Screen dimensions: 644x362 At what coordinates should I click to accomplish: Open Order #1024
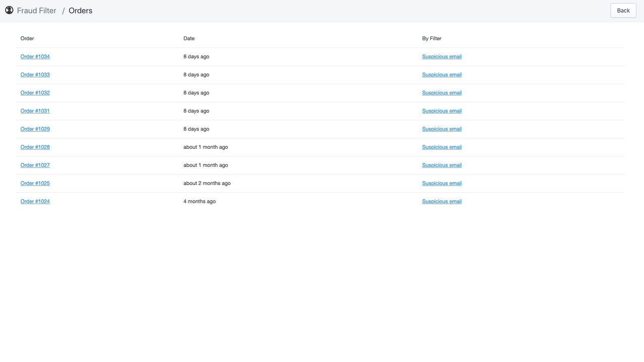click(35, 201)
